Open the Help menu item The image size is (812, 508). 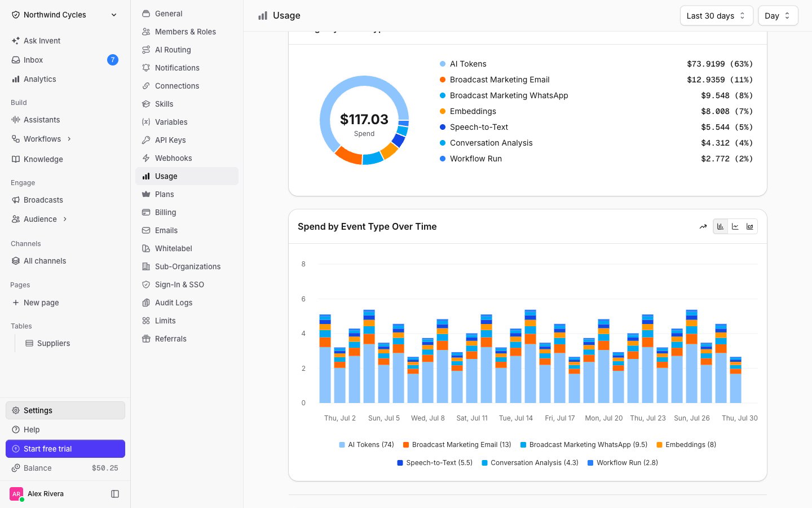click(x=65, y=430)
